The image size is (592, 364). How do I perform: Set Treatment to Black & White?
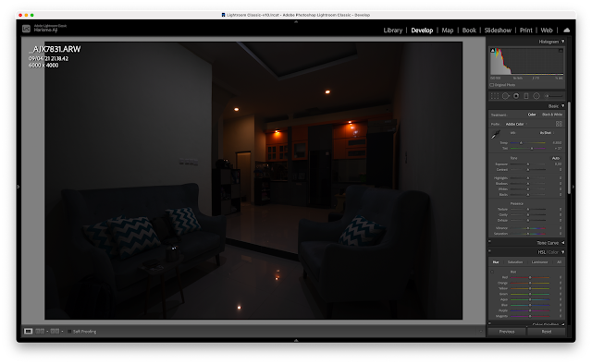552,115
